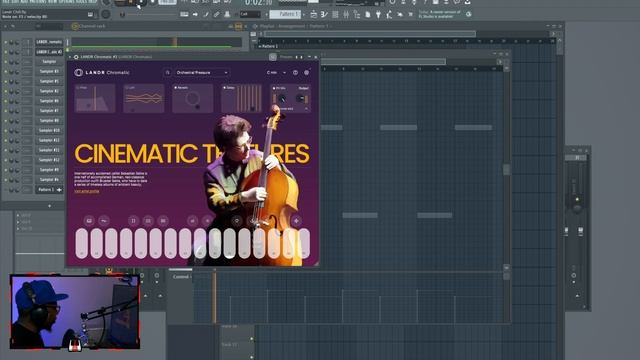The height and width of the screenshot is (360, 640).
Task: Mute the plain Sampler channel
Action: tap(6, 62)
